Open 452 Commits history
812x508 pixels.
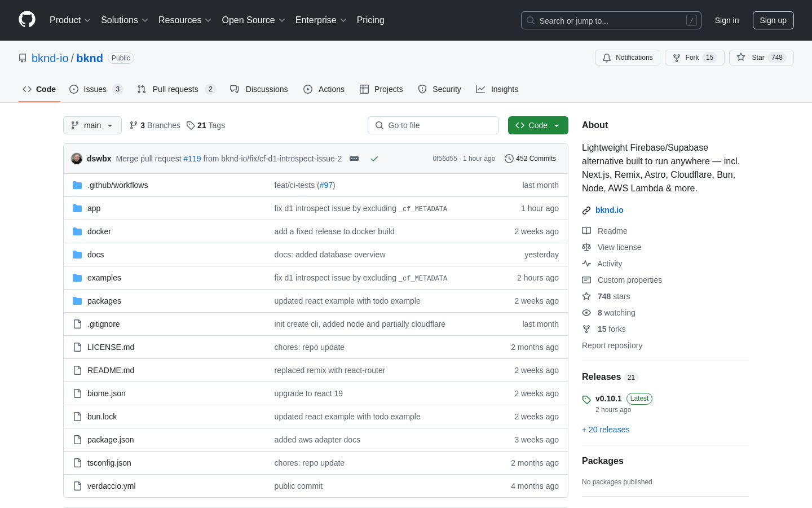pyautogui.click(x=530, y=159)
